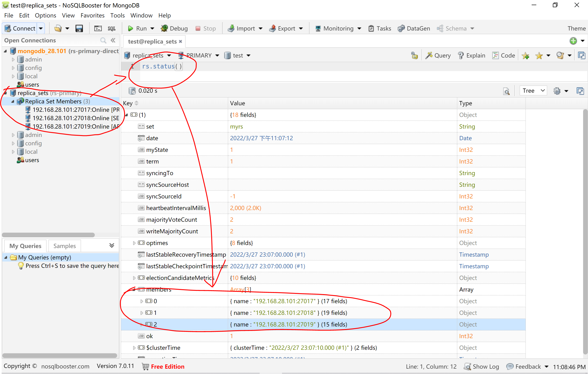Open the File menu
The width and height of the screenshot is (588, 374).
[x=9, y=15]
